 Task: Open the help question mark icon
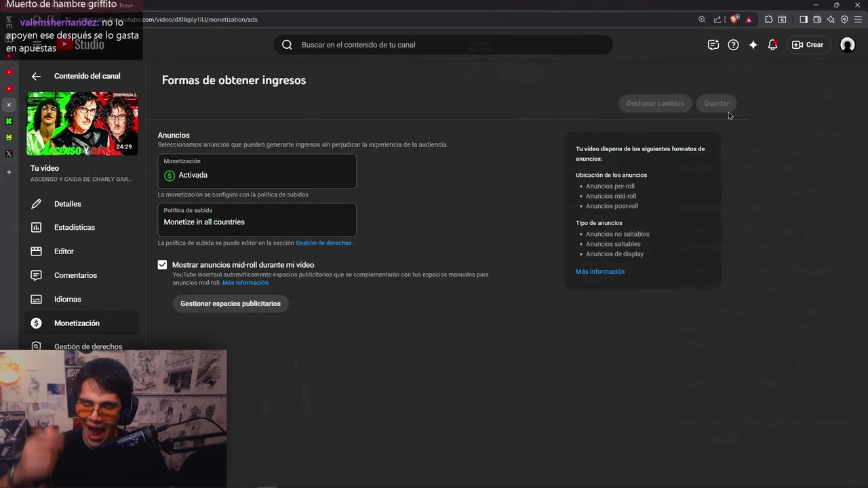tap(733, 45)
